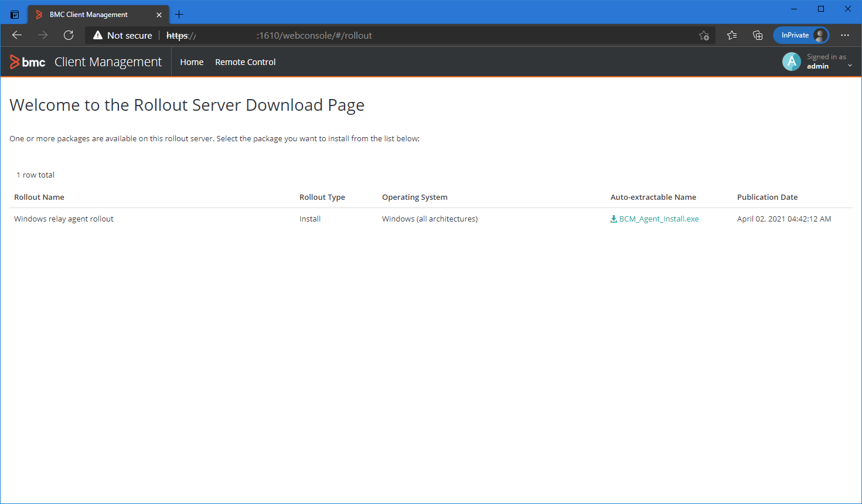Viewport: 862px width, 504px height.
Task: Click the Rollout Name column header
Action: pos(39,197)
